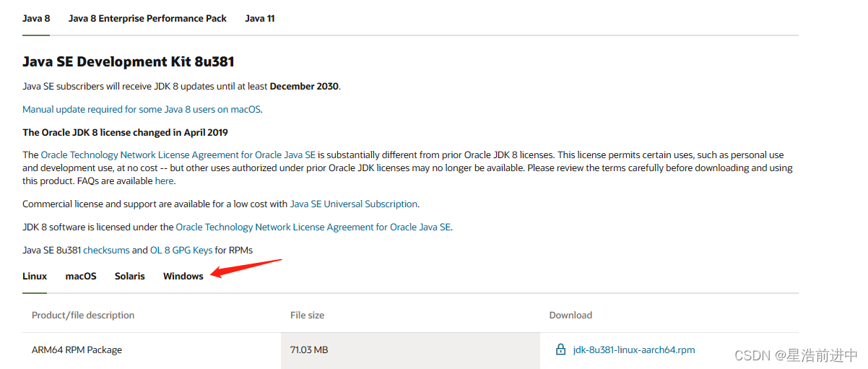Click the 'December 2030' bold text

(304, 86)
